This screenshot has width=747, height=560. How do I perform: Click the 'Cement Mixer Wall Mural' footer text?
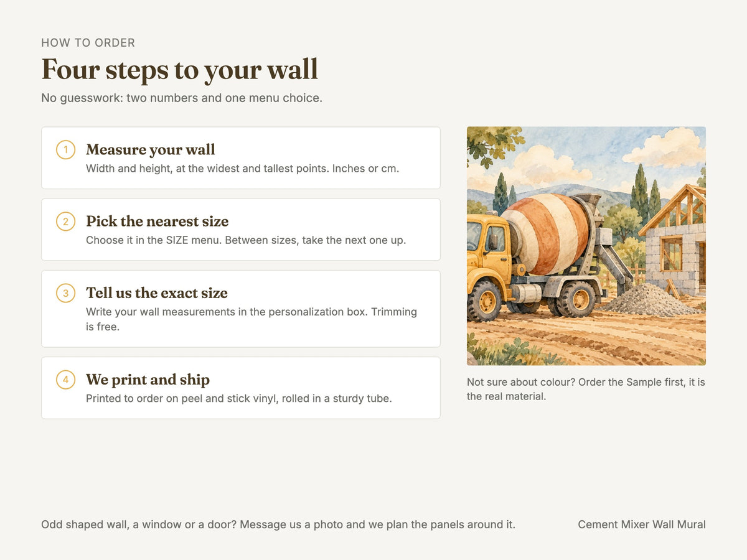tap(642, 525)
